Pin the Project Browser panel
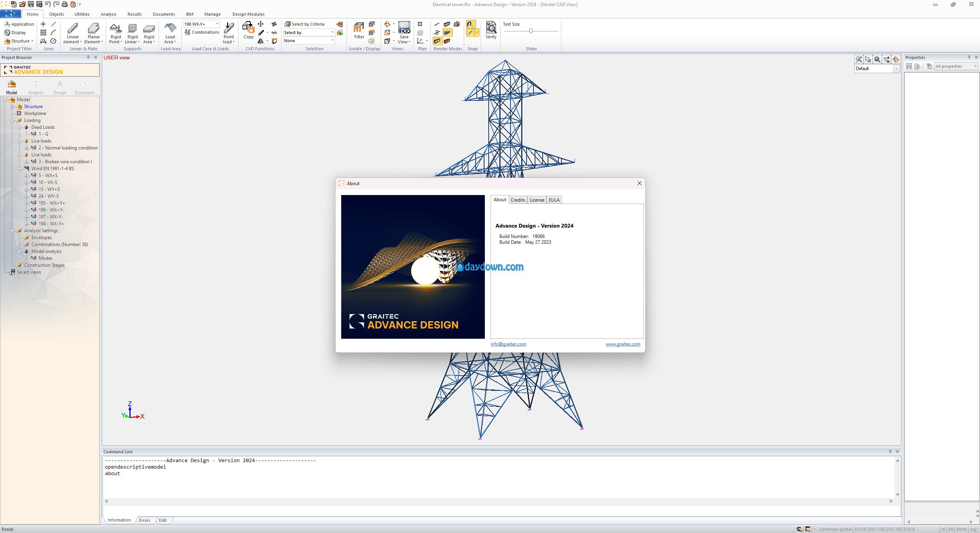Screen dimensions: 980x533 (88, 57)
